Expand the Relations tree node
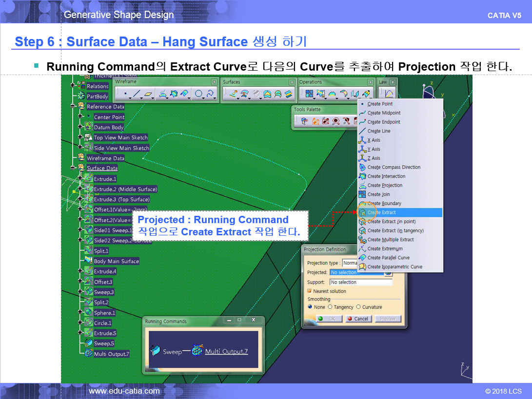The height and width of the screenshot is (399, 532). (73, 86)
